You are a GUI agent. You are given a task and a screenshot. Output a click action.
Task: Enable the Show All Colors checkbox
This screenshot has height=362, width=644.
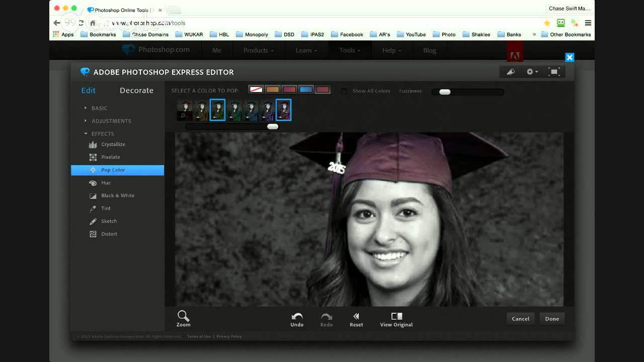pos(345,91)
